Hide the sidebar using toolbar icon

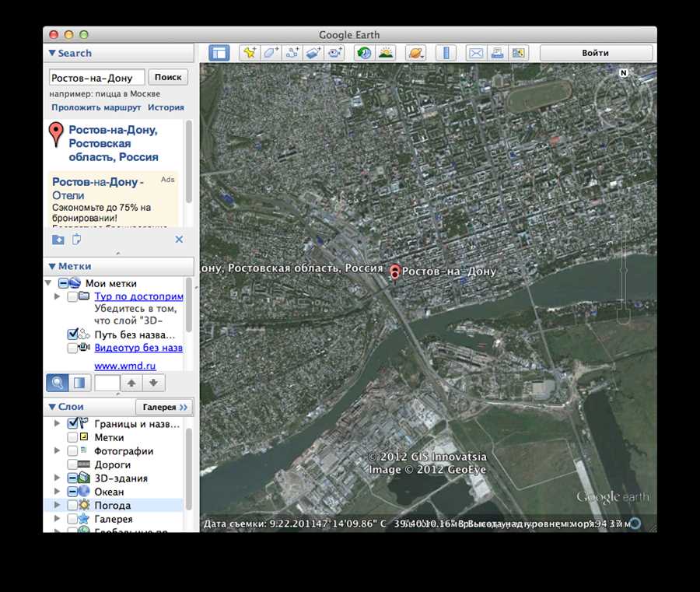pyautogui.click(x=219, y=53)
